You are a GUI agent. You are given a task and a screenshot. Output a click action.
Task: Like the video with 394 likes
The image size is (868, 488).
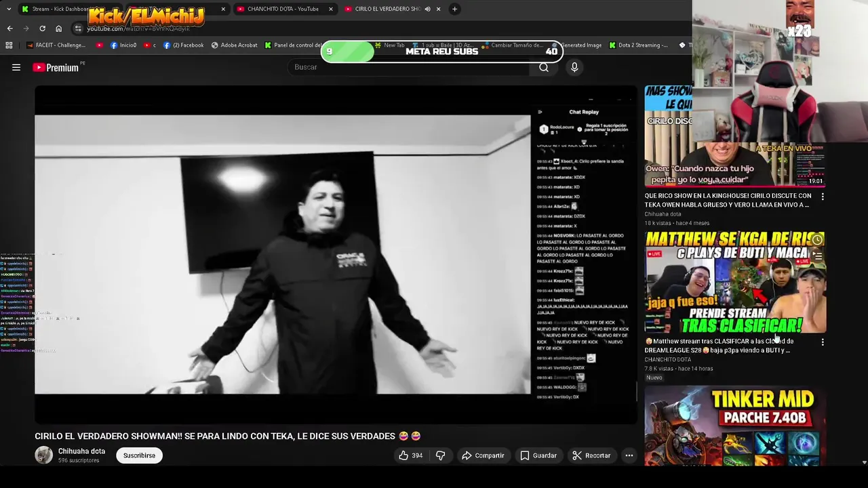click(410, 455)
